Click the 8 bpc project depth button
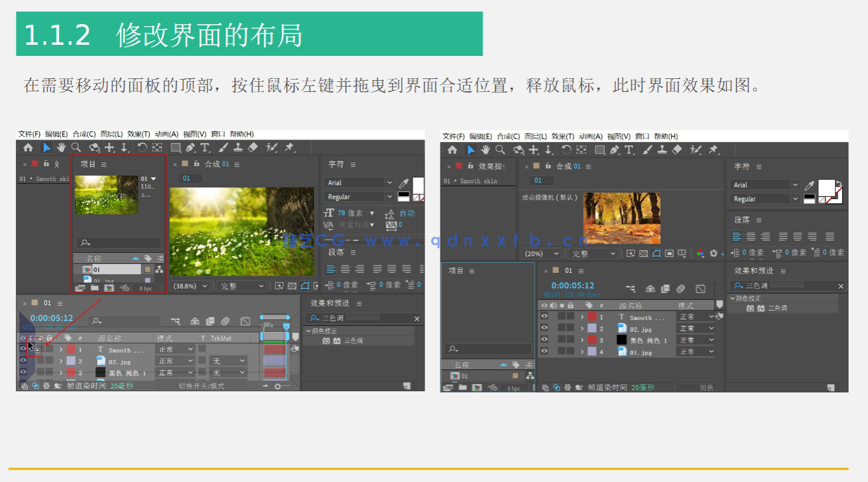Screen dimensions: 868x482 click(145, 288)
